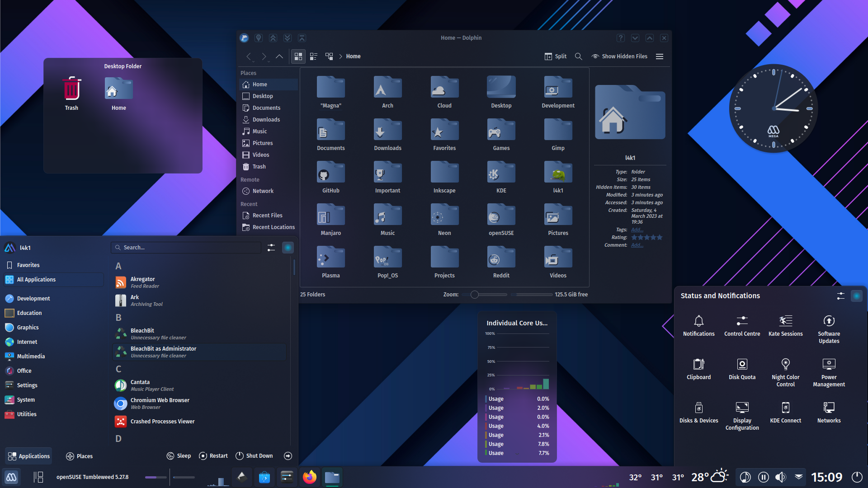Expand more power options arrow in launcher

[288, 456]
